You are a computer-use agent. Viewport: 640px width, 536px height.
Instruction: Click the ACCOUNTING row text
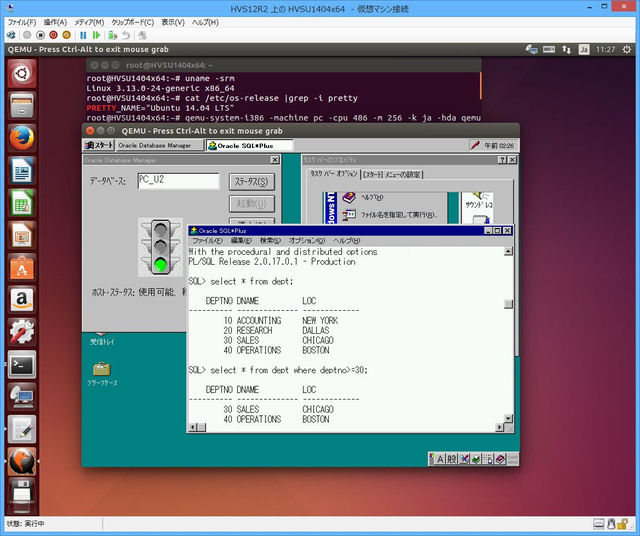pyautogui.click(x=259, y=320)
